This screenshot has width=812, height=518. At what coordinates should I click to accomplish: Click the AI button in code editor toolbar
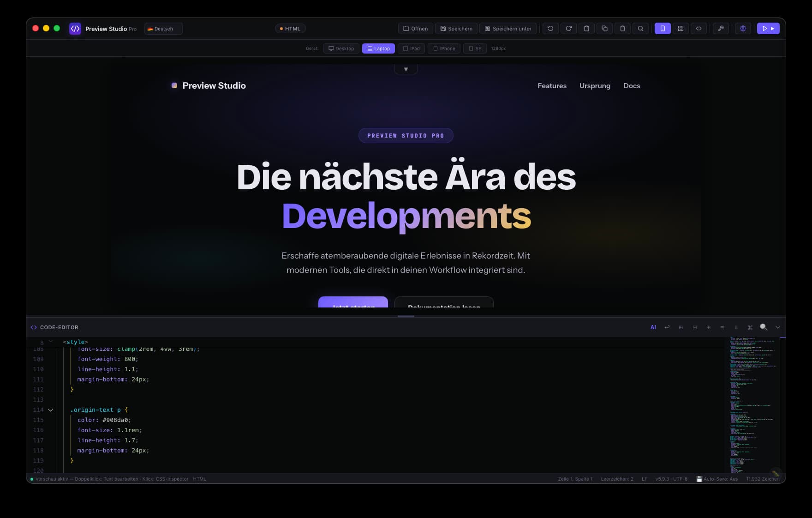tap(653, 327)
